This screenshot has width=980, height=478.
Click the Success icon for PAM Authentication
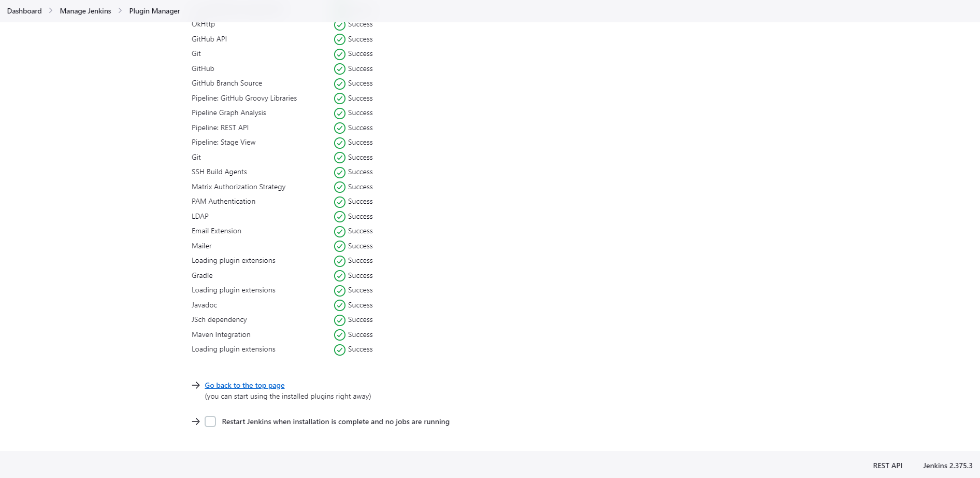[340, 202]
